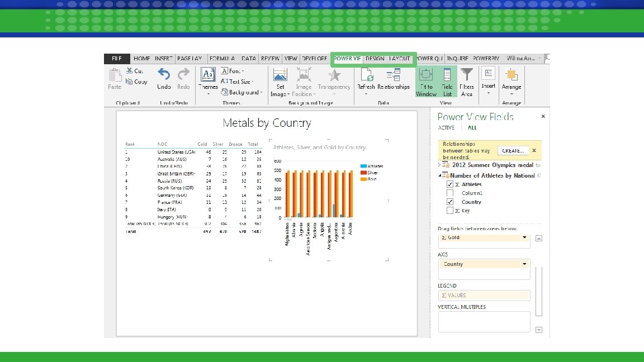Click the Cut scissors icon

[129, 70]
